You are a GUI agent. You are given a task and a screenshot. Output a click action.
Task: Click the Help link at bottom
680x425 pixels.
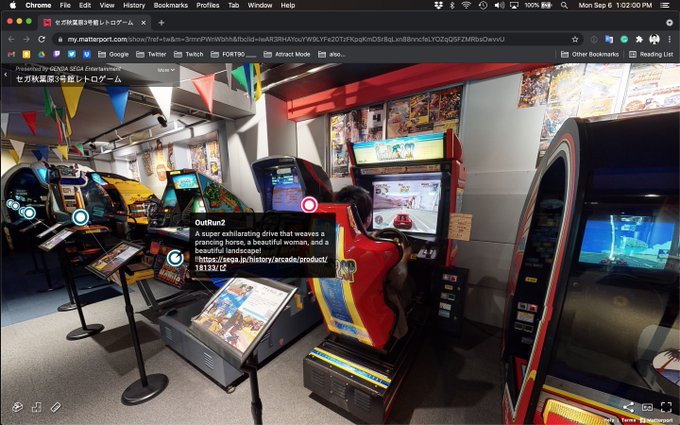point(609,420)
